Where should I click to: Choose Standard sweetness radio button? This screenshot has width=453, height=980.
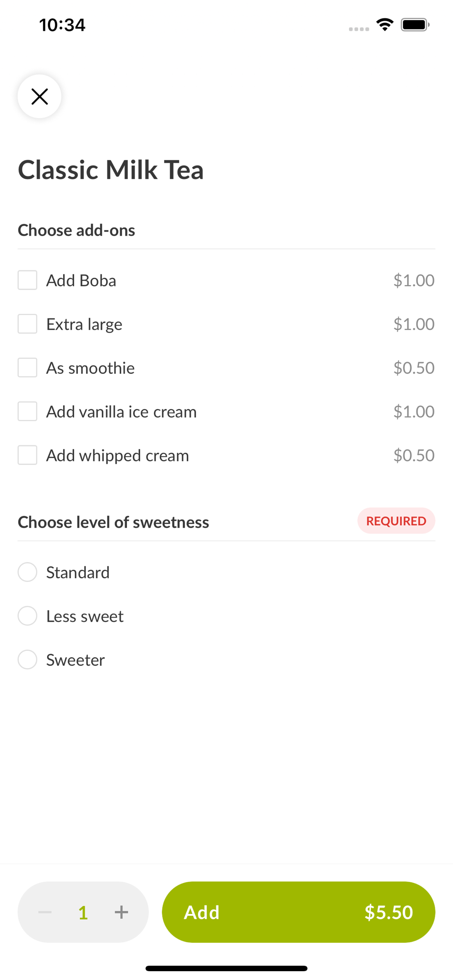[27, 572]
